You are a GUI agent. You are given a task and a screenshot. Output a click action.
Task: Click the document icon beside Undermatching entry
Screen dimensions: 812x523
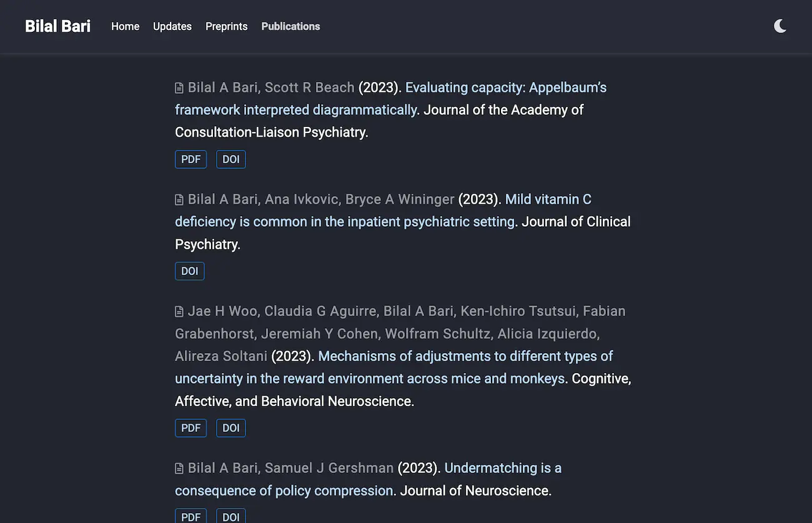pos(179,469)
